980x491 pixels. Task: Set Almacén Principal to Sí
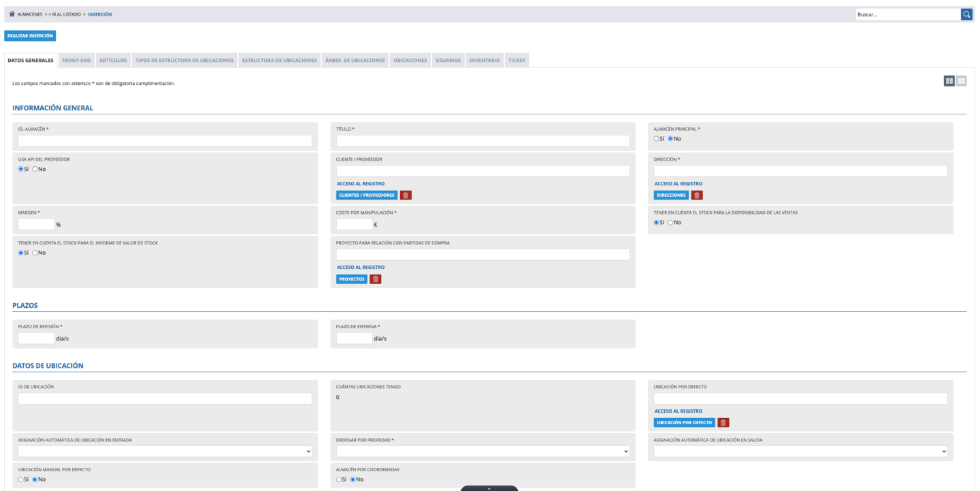(657, 139)
